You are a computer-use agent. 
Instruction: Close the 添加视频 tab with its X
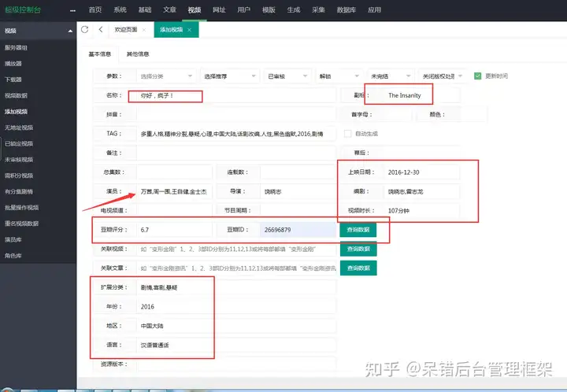coord(190,30)
